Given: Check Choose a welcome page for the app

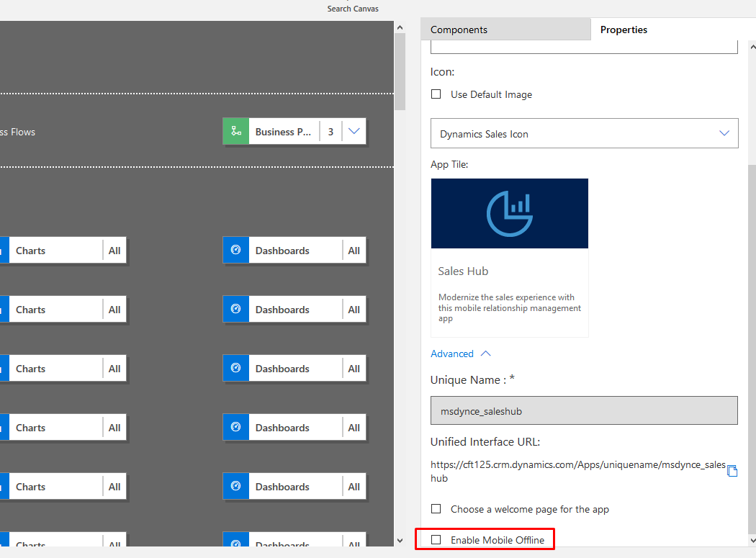Looking at the screenshot, I should coord(436,508).
